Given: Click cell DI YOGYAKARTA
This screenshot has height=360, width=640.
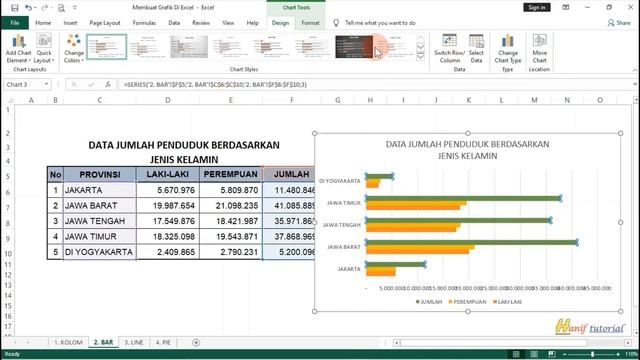Looking at the screenshot, I should 100,252.
